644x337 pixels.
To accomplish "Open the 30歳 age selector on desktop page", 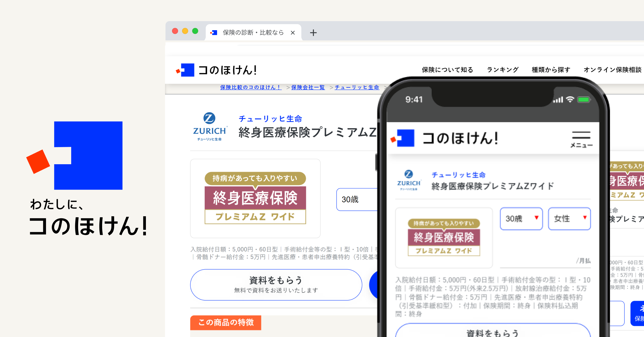I will (357, 199).
